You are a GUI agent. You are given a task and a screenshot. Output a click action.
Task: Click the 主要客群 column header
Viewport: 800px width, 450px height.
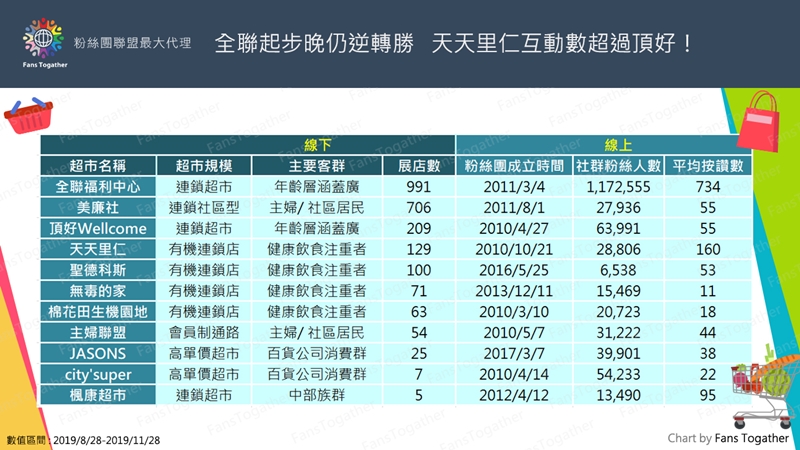click(x=317, y=166)
